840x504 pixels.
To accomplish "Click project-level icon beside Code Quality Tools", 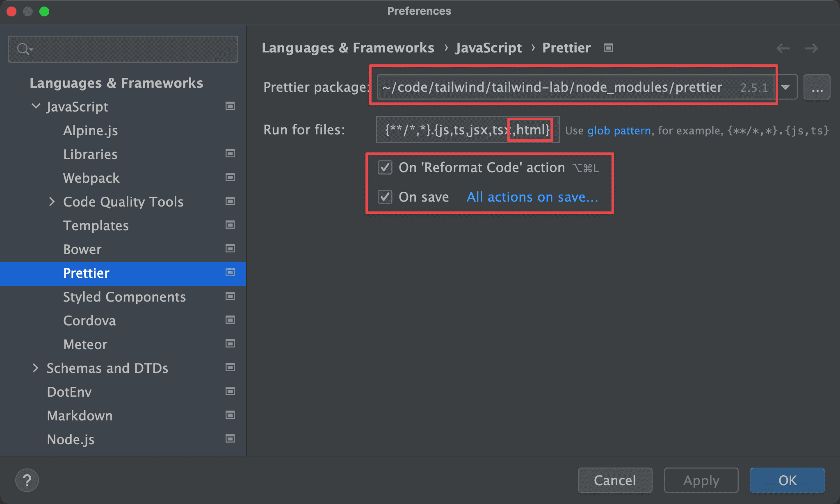I will point(230,201).
